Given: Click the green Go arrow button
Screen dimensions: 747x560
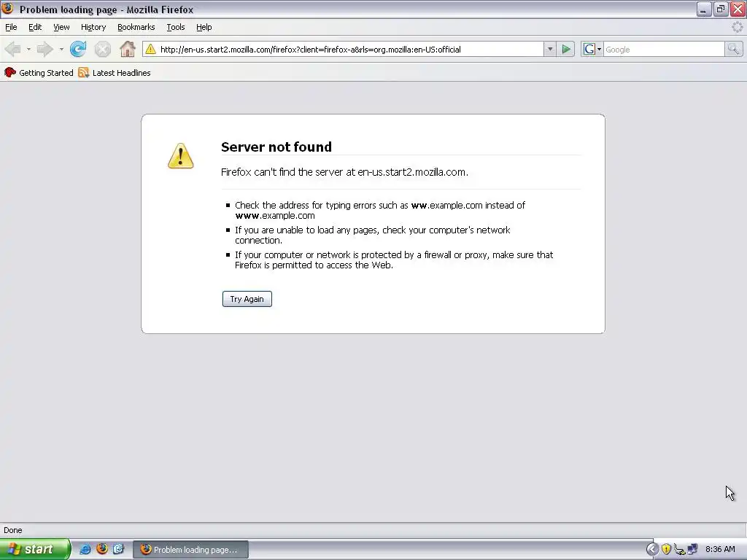Looking at the screenshot, I should click(566, 49).
